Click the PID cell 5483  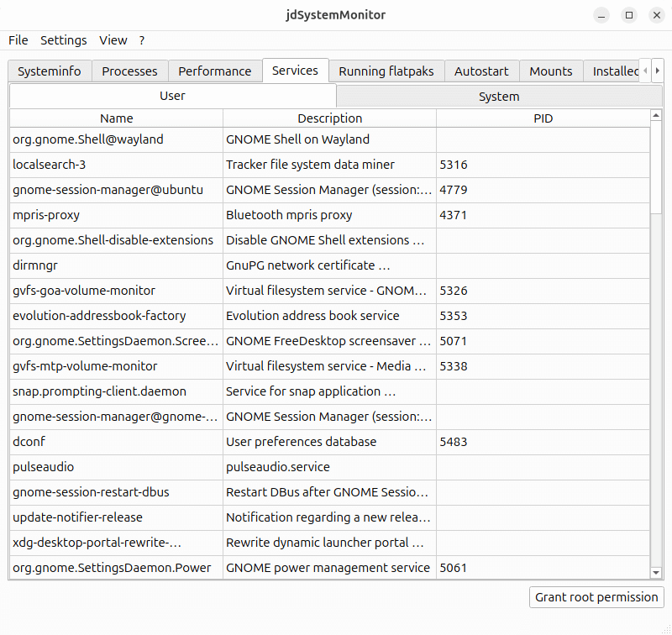pyautogui.click(x=543, y=442)
